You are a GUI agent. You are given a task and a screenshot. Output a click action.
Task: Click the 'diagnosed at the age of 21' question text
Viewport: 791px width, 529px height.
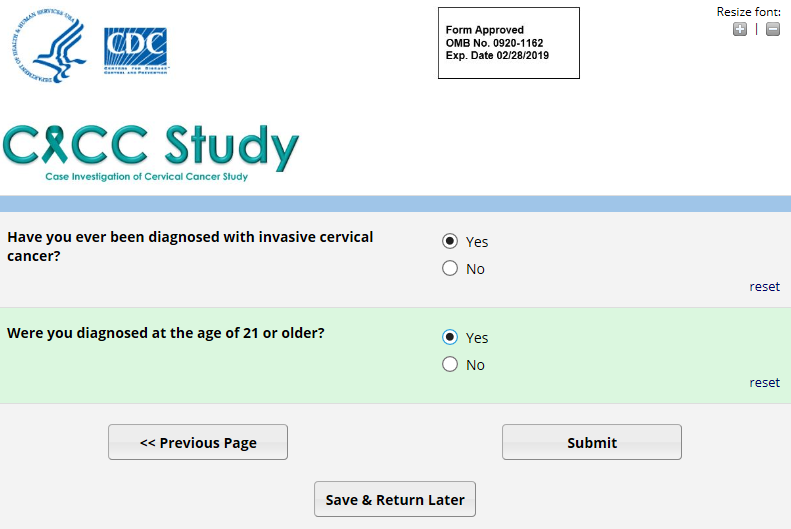tap(166, 333)
